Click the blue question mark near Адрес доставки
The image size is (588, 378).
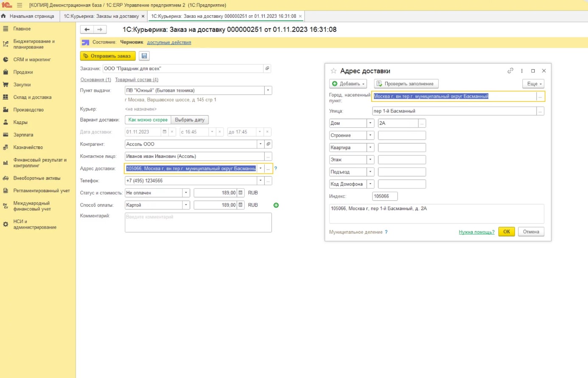click(x=276, y=168)
